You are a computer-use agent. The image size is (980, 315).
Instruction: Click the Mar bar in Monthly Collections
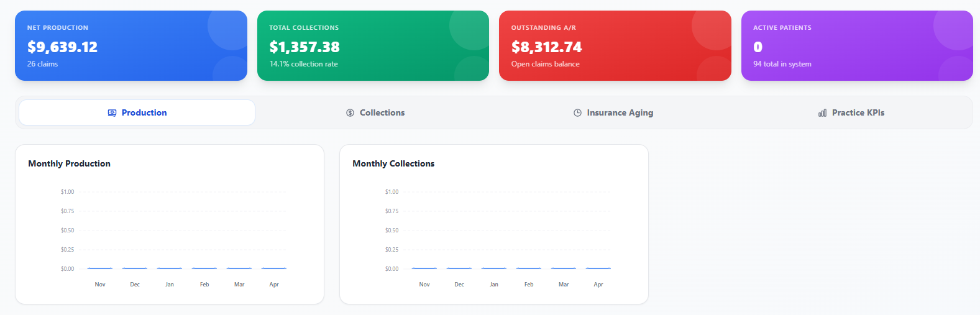(564, 268)
